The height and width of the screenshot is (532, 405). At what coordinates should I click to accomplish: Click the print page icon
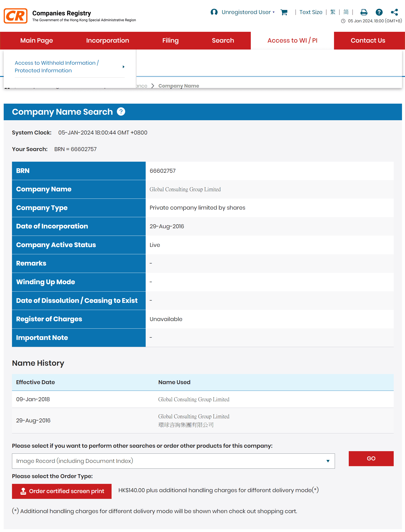364,12
